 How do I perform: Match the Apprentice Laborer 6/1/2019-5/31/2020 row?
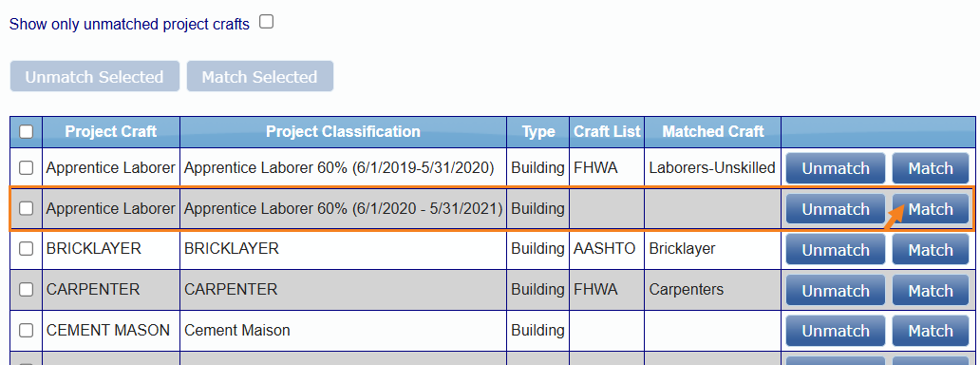931,168
